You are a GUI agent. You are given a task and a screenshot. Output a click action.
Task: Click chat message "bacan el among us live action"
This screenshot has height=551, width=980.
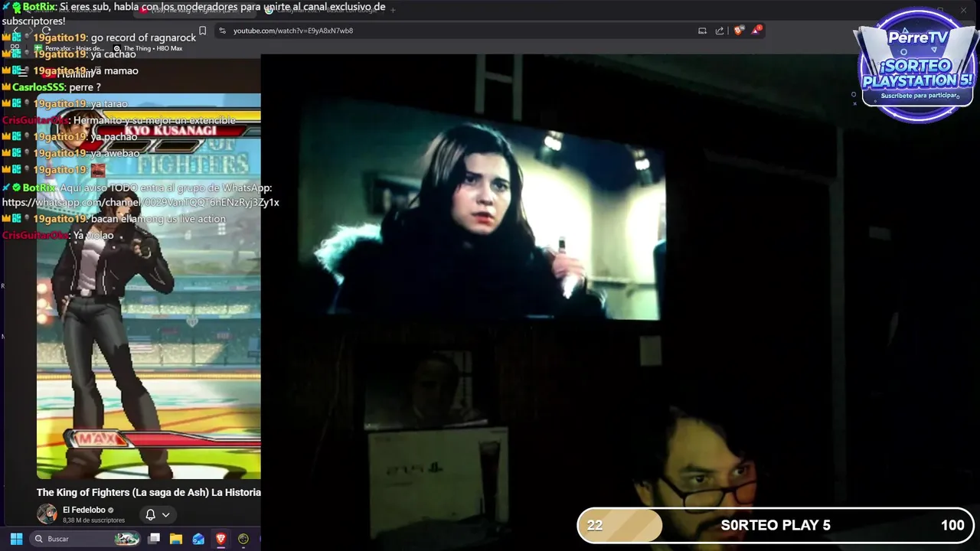(x=158, y=219)
